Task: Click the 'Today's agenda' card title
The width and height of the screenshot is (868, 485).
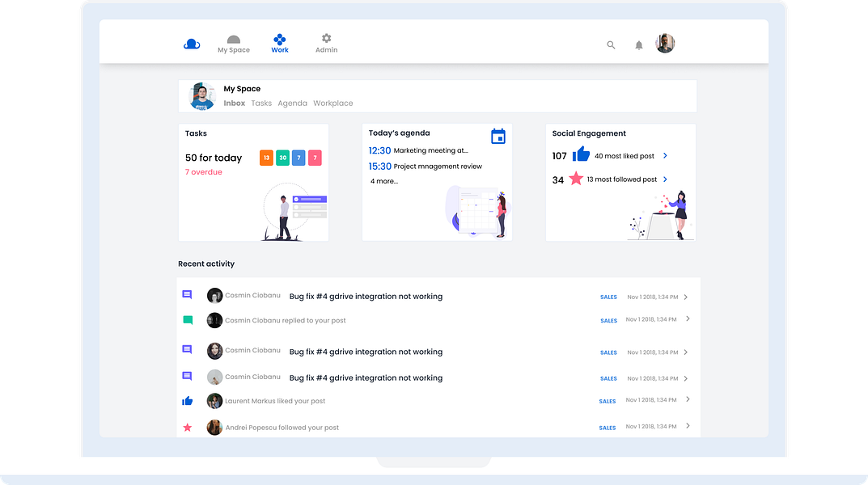Action: (399, 133)
